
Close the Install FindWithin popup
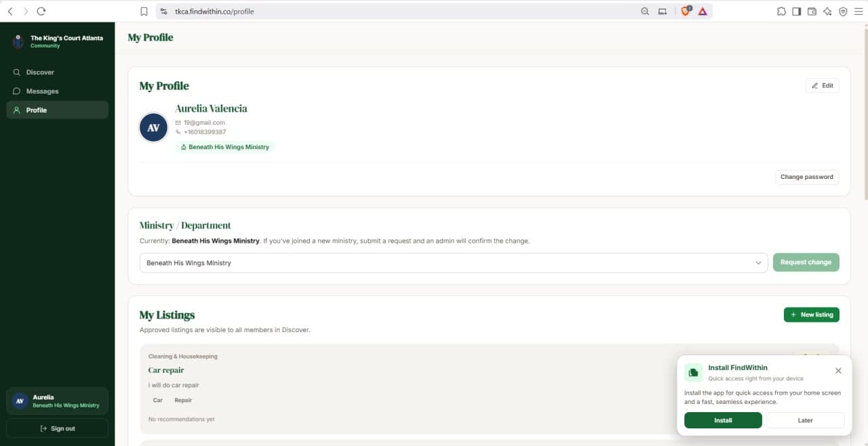[x=838, y=371]
